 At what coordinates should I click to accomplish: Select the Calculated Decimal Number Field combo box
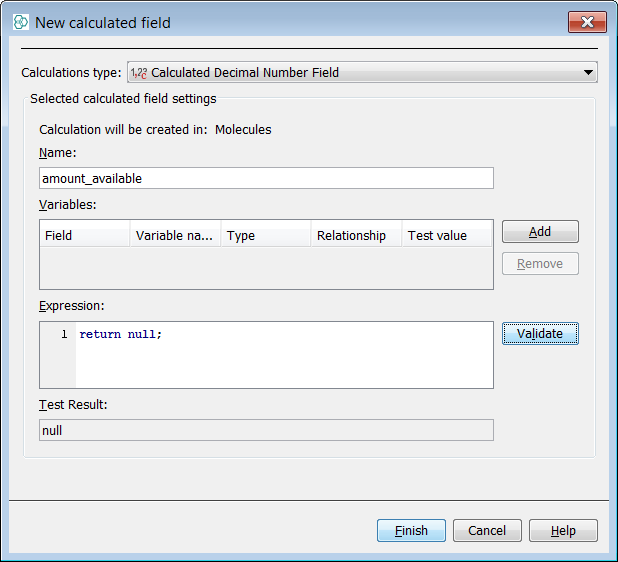[x=360, y=73]
